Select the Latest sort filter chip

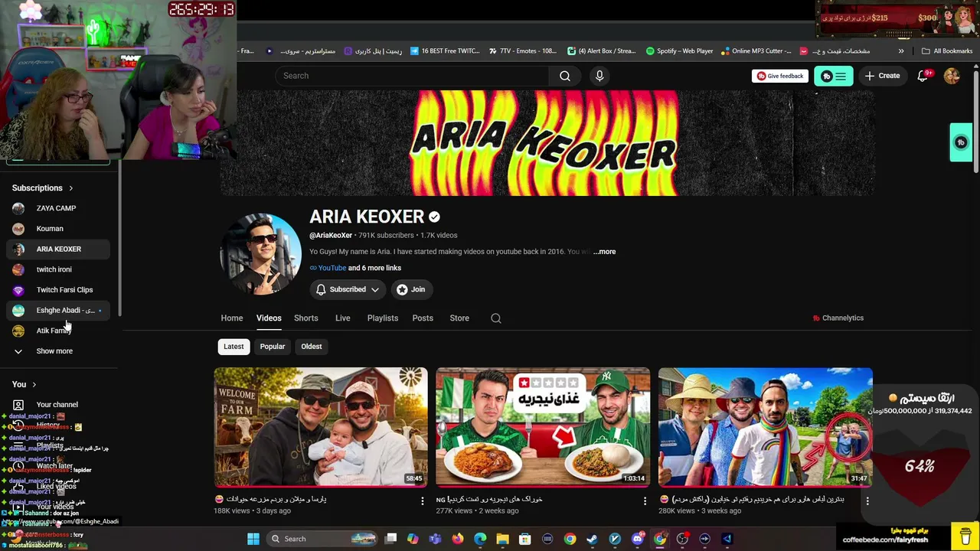tap(234, 347)
